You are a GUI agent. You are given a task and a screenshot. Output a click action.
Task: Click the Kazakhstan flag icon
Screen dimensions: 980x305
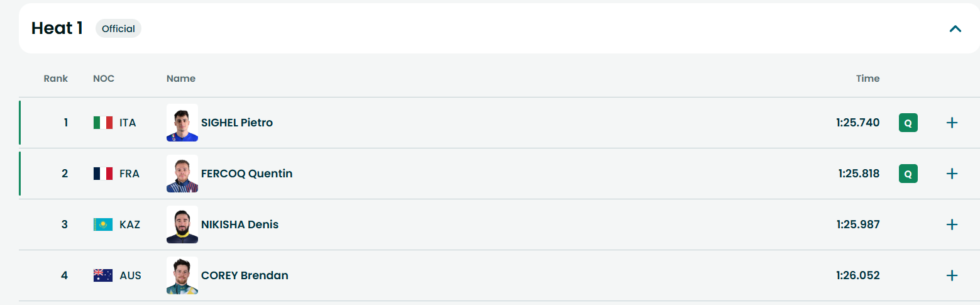click(102, 225)
